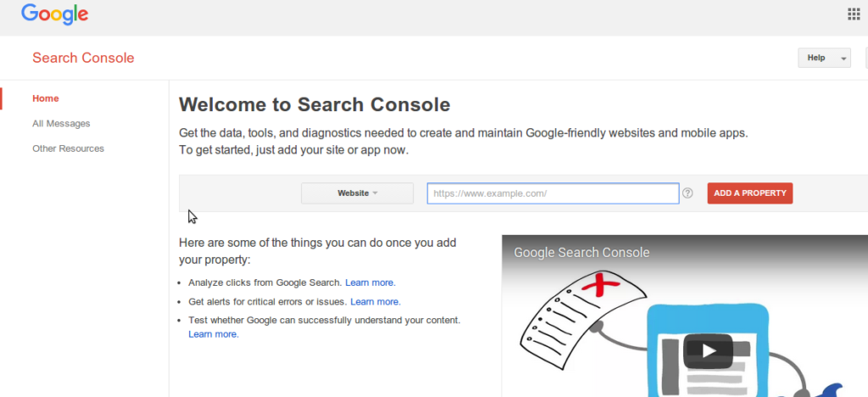Viewport: 868px width, 397px height.
Task: Open Learn more about critical error alerts
Action: click(375, 301)
